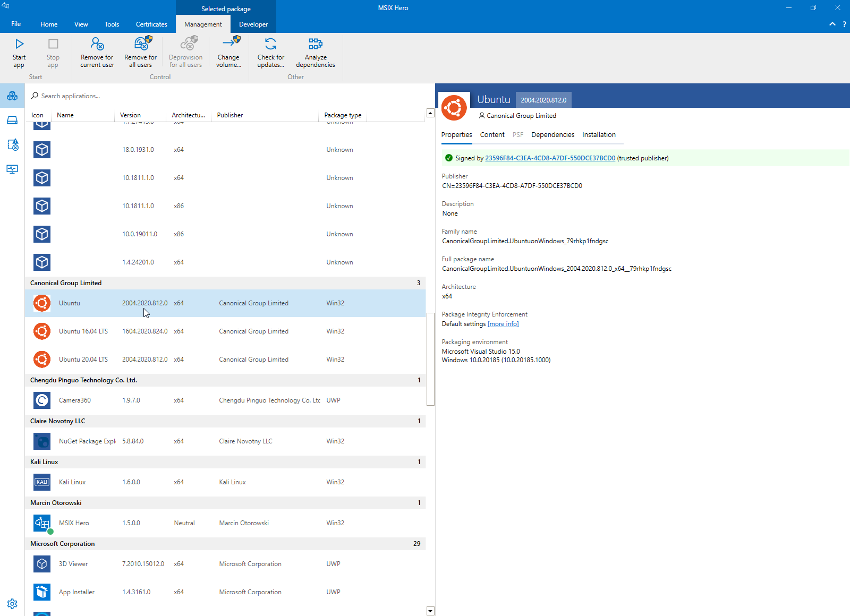Click the 3D Viewer app icon

42,564
